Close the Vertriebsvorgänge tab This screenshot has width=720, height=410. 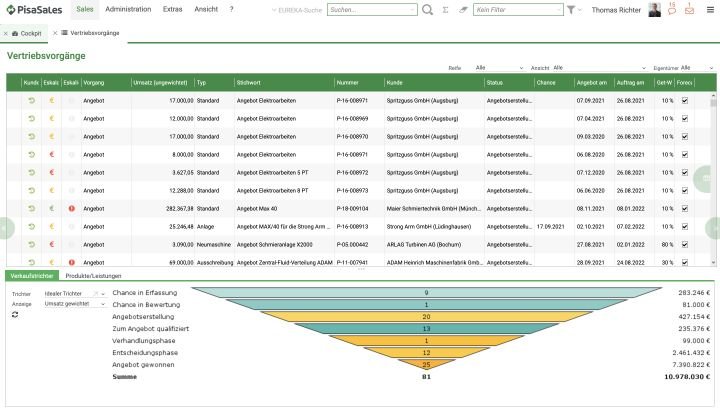pyautogui.click(x=55, y=33)
